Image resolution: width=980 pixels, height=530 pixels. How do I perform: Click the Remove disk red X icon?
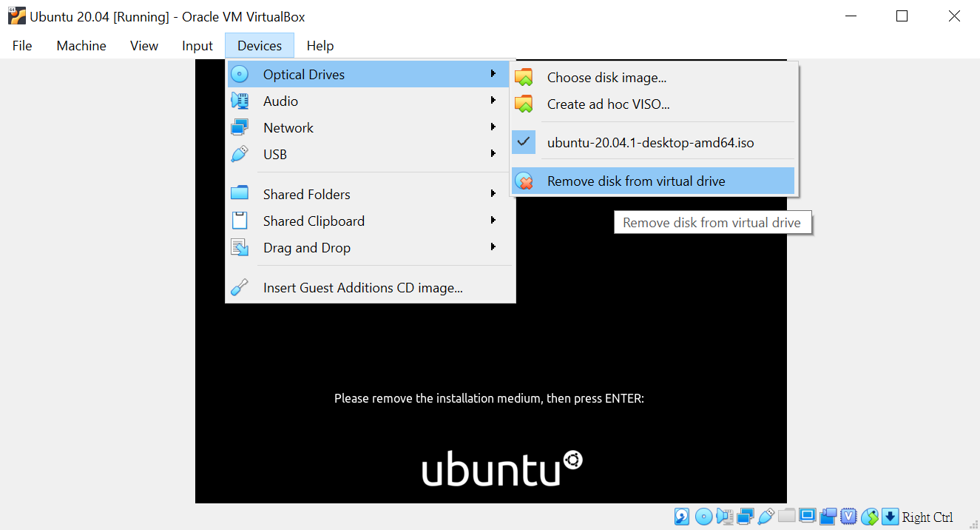pyautogui.click(x=524, y=181)
